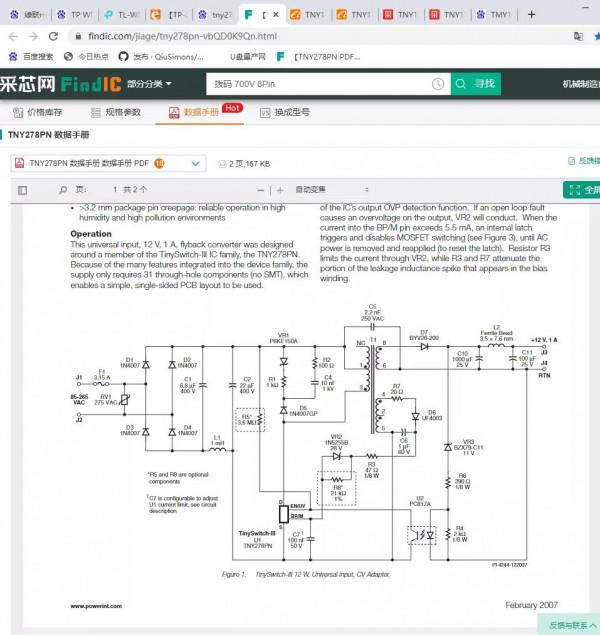Switch to the TMY1 browser tab
This screenshot has height=635, width=600.
pos(494,15)
